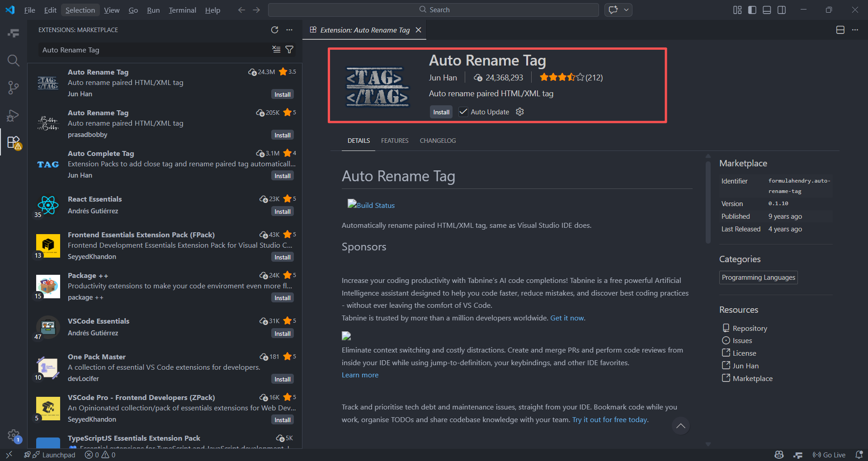Clear the extensions search results

(x=276, y=50)
